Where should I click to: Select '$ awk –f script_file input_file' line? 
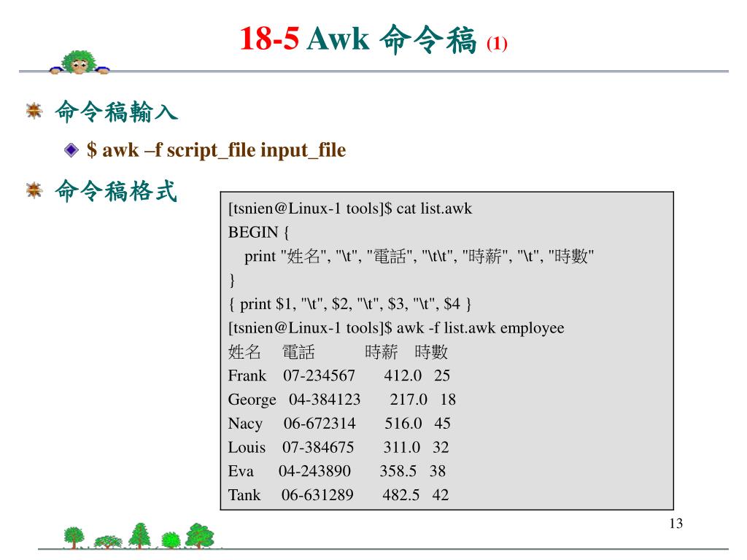[216, 150]
